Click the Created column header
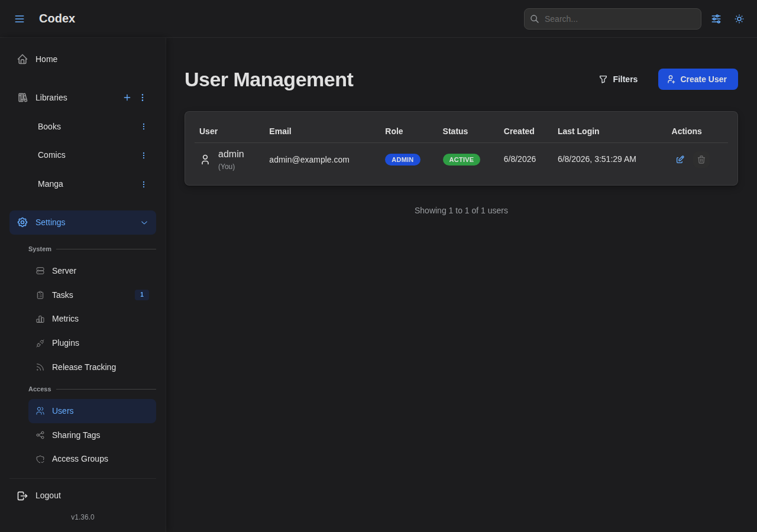 [x=519, y=131]
